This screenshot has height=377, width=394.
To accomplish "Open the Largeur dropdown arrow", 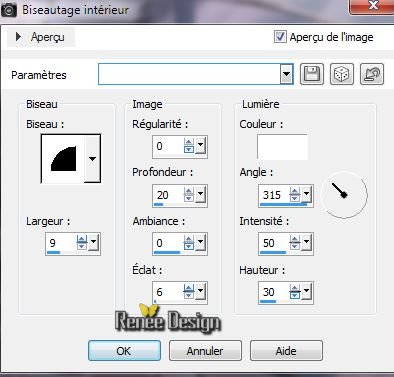I will [94, 242].
